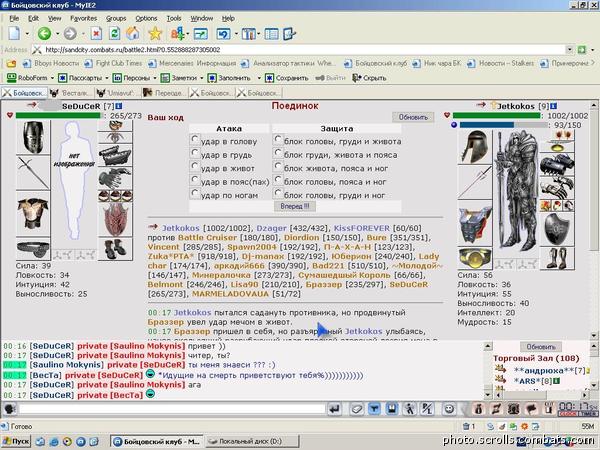The image size is (600, 450).
Task: Select attack 'удар в пояс(пах)'
Action: click(195, 180)
